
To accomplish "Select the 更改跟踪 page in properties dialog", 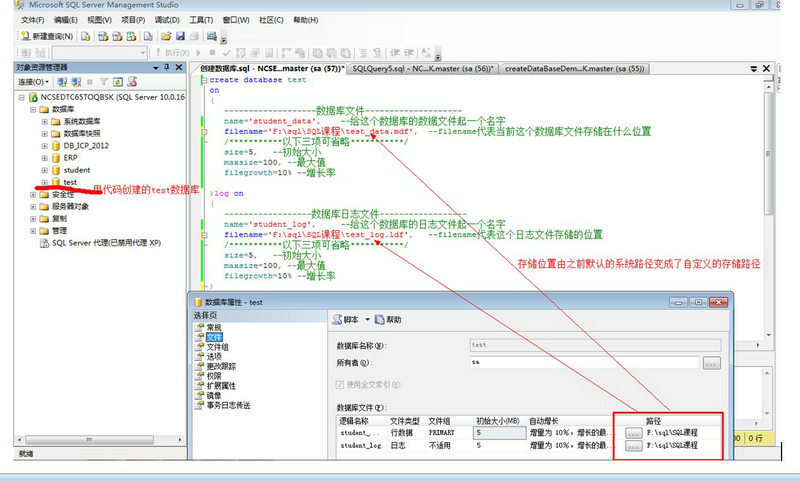I will (x=221, y=366).
